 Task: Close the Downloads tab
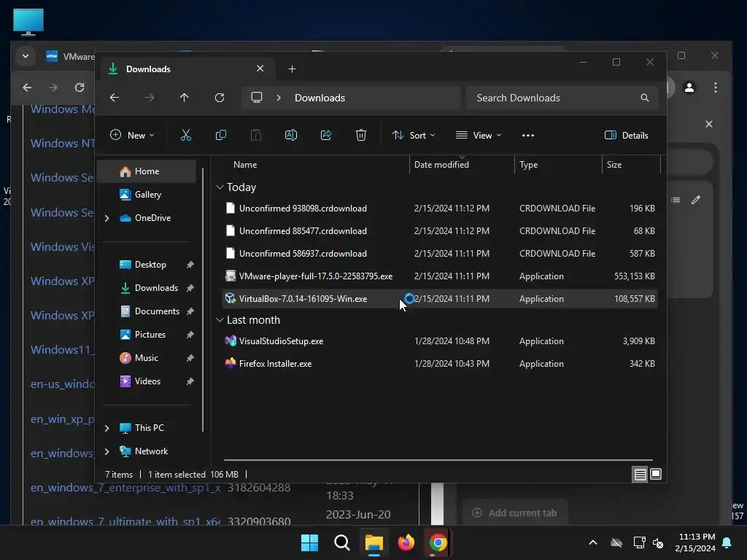pos(260,69)
